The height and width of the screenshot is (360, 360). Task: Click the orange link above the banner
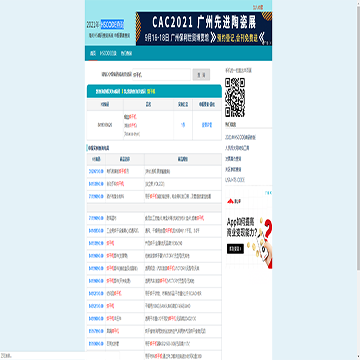258,7
